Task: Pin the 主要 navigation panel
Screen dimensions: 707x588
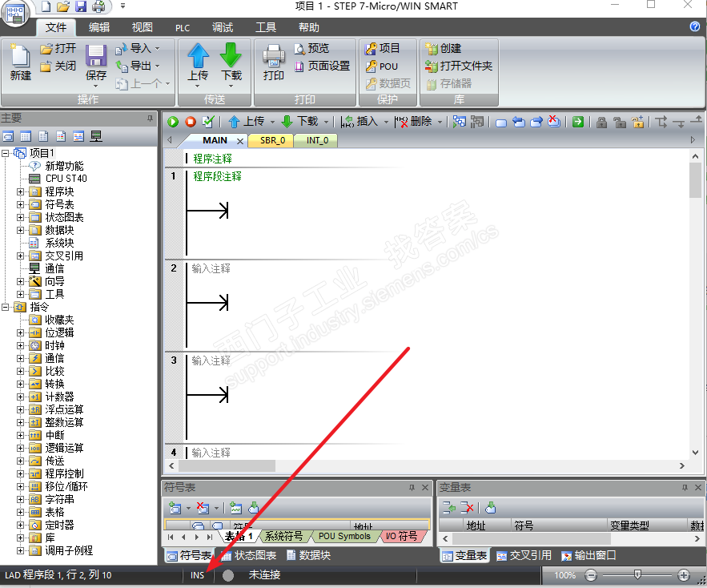Action: 150,119
